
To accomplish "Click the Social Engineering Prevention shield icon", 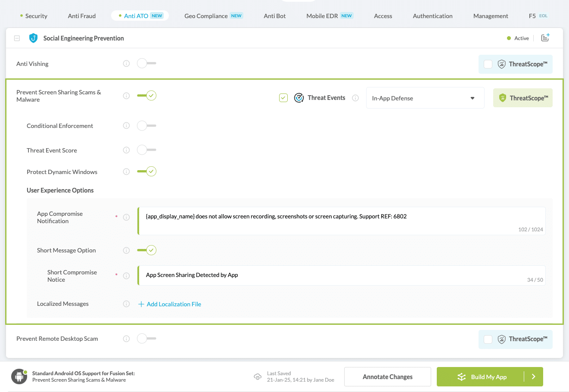I will (33, 38).
